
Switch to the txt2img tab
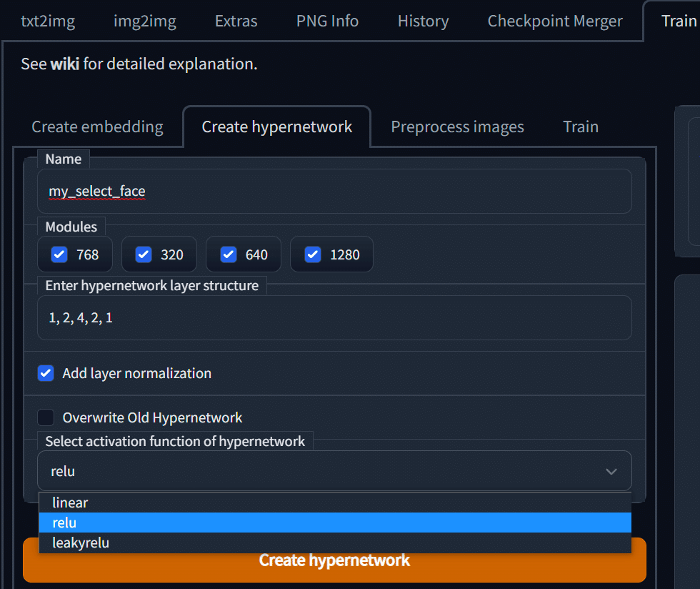[47, 21]
